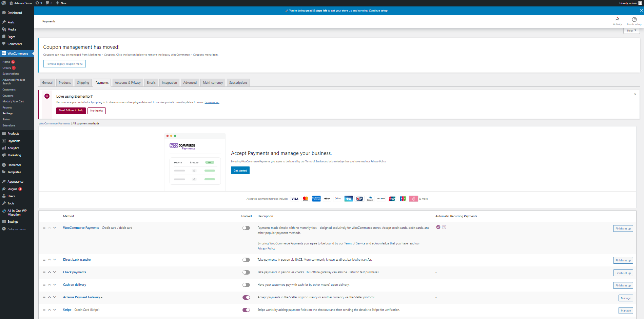Open the Emails tab

pyautogui.click(x=151, y=83)
